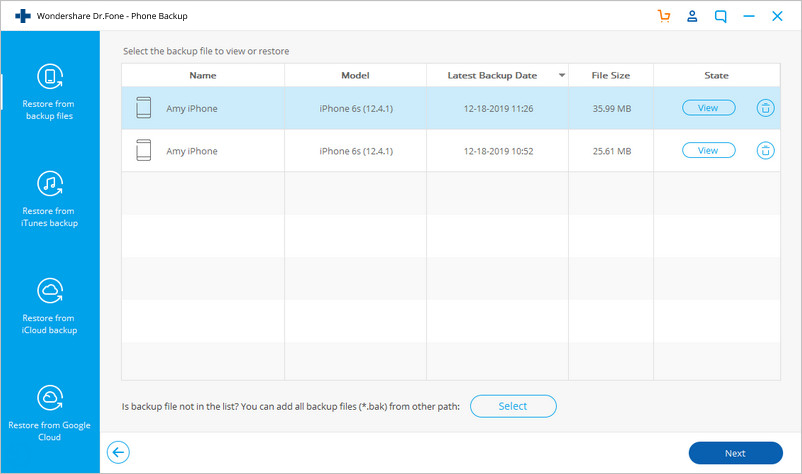This screenshot has width=802, height=474.
Task: Select the second Amy iPhone backup row
Action: pyautogui.click(x=451, y=151)
